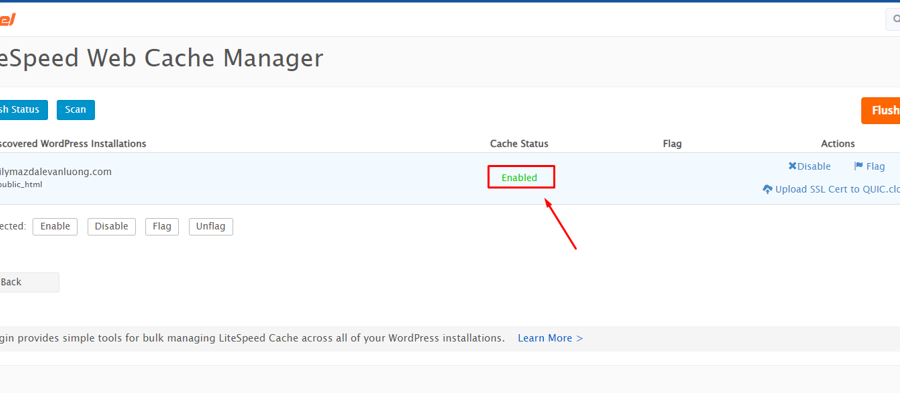Click the bulk Unflag button
The width and height of the screenshot is (900, 393).
pos(211,227)
